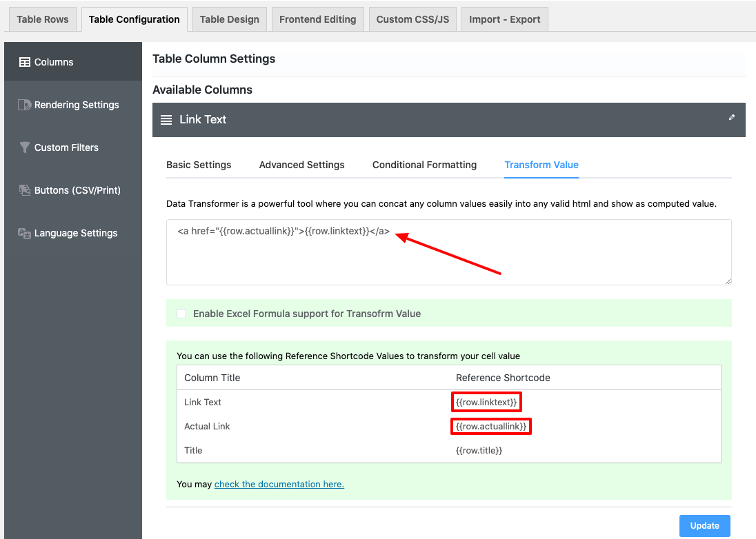Screen dimensions: 756x539
Task: Go to Import - Export
Action: click(504, 19)
